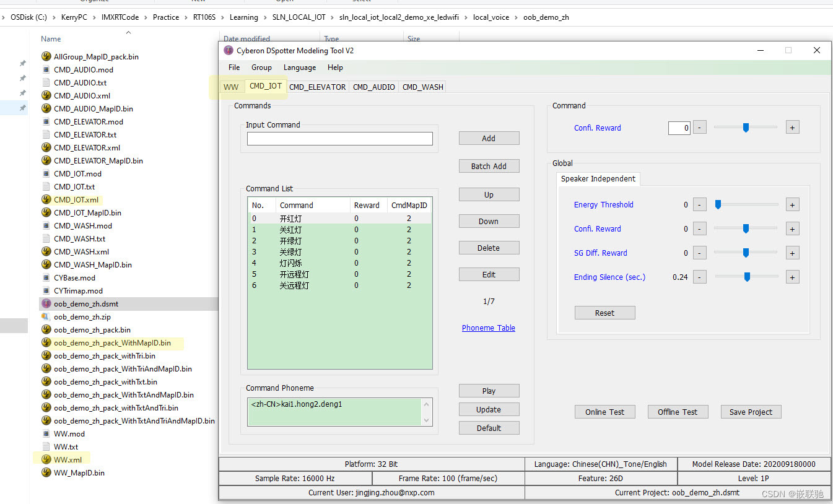Click the CMD_ELEVATOR.mod file icon
This screenshot has height=504, width=833.
coord(46,121)
